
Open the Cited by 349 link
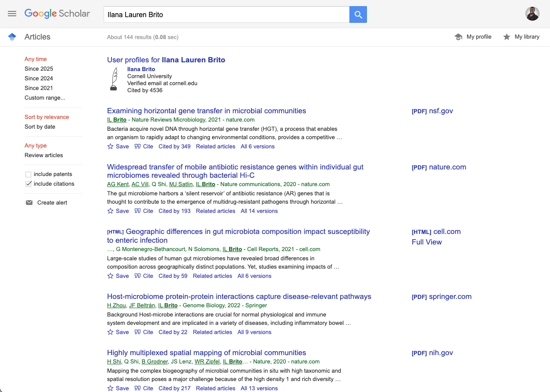(175, 147)
